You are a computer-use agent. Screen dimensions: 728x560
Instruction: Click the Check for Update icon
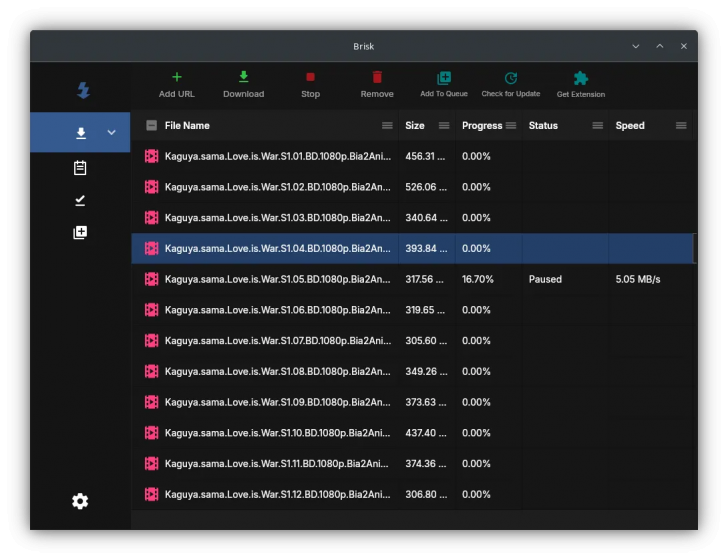pos(511,78)
